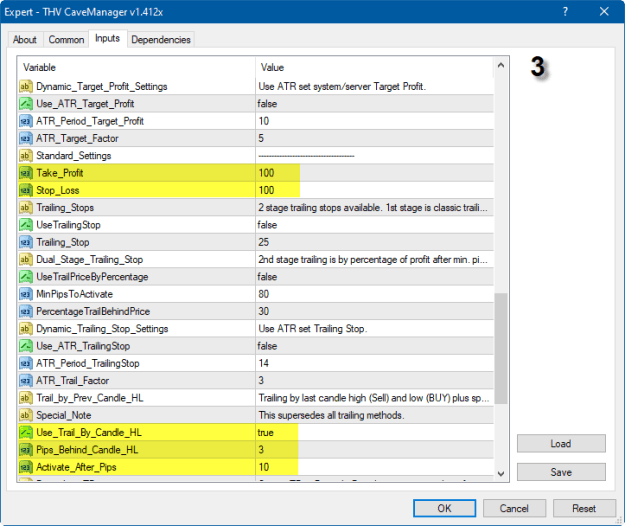The width and height of the screenshot is (625, 526).
Task: Click the Reset button
Action: 584,508
